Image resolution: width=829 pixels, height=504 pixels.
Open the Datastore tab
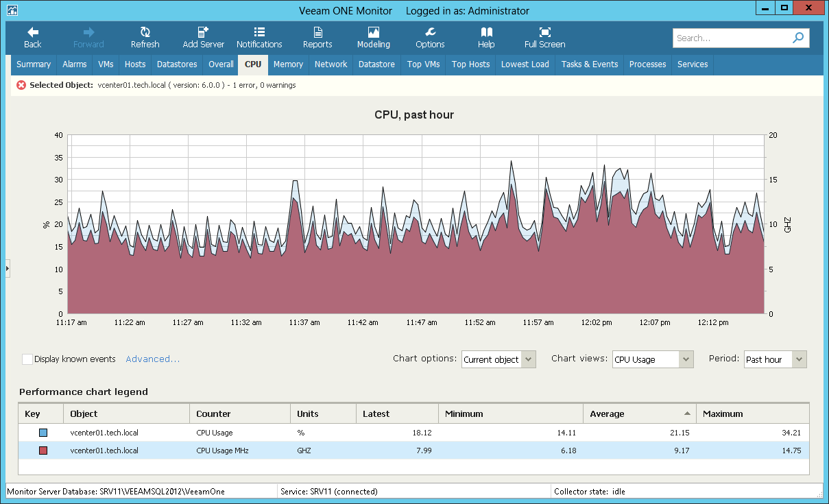tap(376, 64)
